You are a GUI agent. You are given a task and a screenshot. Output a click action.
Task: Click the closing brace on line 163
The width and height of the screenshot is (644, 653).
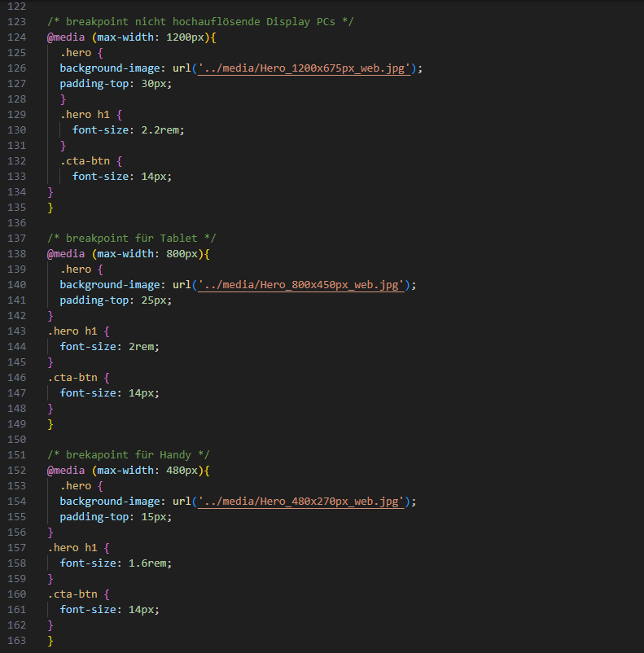point(50,641)
